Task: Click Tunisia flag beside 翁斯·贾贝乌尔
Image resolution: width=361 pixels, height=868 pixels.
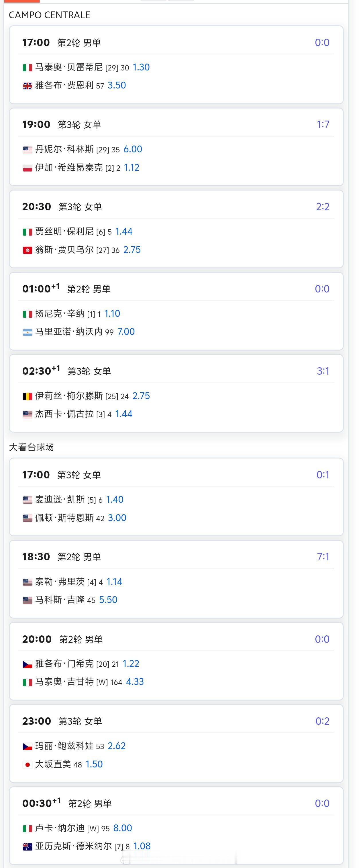Action: click(27, 250)
